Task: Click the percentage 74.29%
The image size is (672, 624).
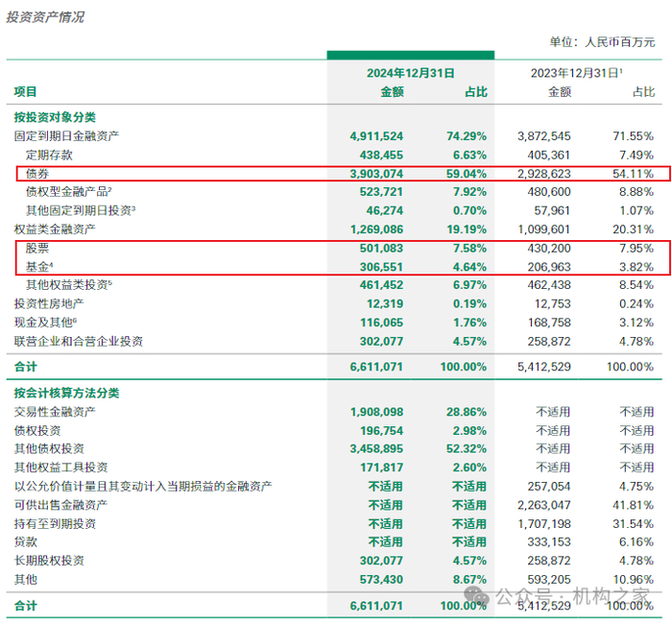Action: click(x=467, y=136)
